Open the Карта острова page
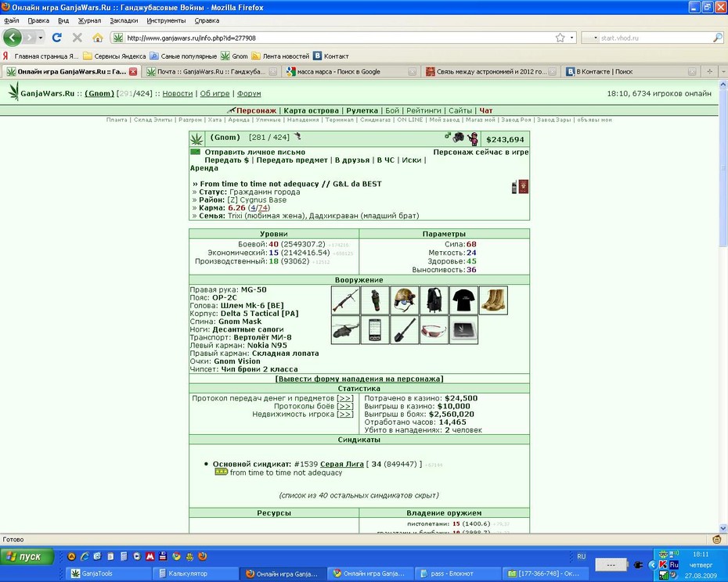The width and height of the screenshot is (728, 582). coord(311,110)
